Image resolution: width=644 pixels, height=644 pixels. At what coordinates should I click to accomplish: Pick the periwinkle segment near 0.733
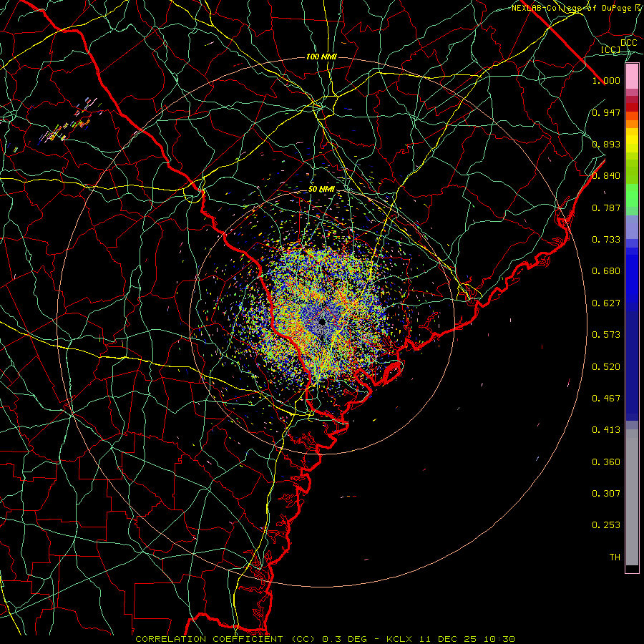tap(632, 227)
